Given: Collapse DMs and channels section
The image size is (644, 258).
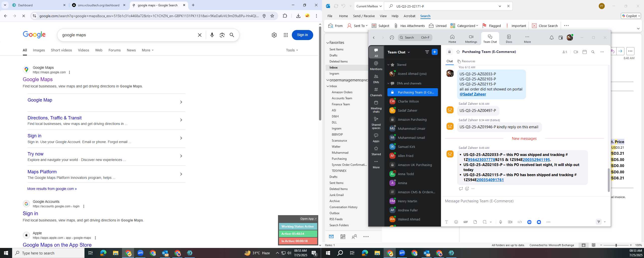Looking at the screenshot, I should click(x=388, y=83).
